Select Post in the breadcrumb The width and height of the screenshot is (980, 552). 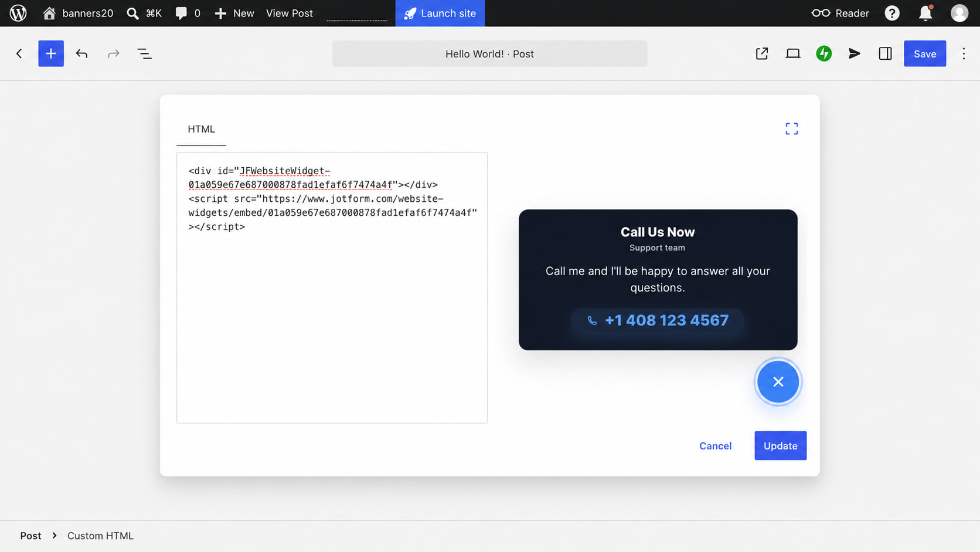click(x=30, y=536)
